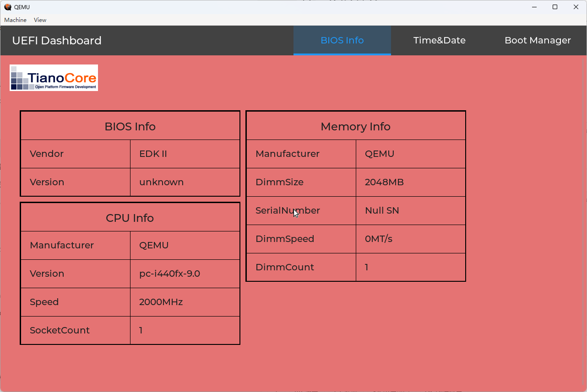
Task: Open the Machine menu
Action: (15, 20)
